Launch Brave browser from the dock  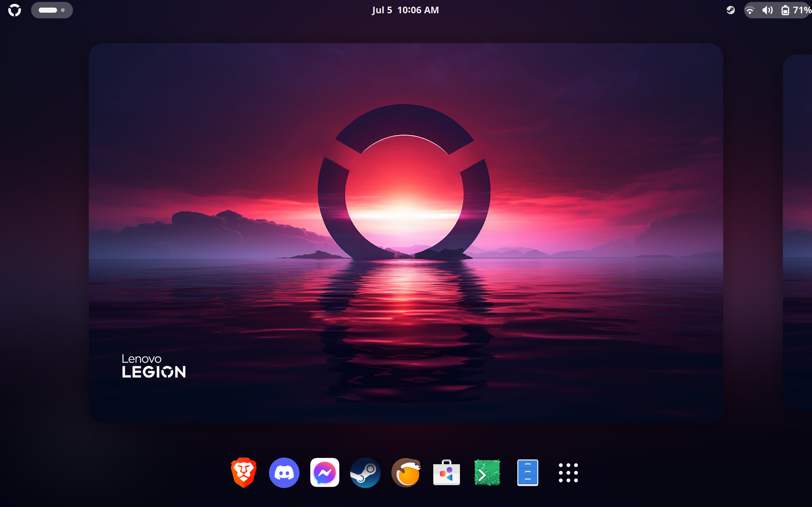pyautogui.click(x=243, y=472)
